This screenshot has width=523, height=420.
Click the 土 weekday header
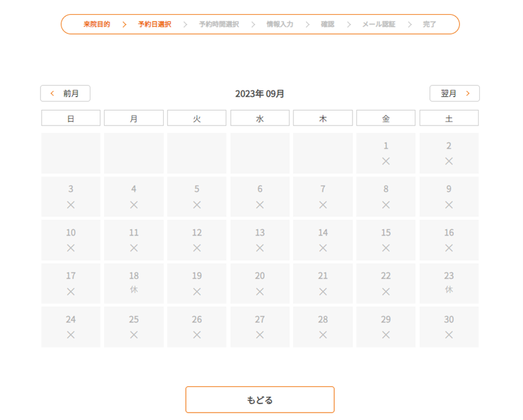pos(449,118)
